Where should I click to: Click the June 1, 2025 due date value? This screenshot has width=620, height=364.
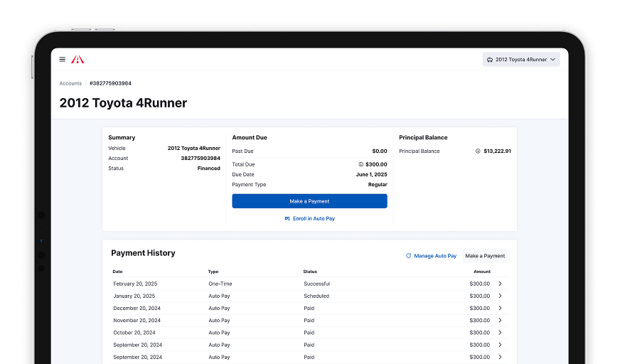(371, 175)
